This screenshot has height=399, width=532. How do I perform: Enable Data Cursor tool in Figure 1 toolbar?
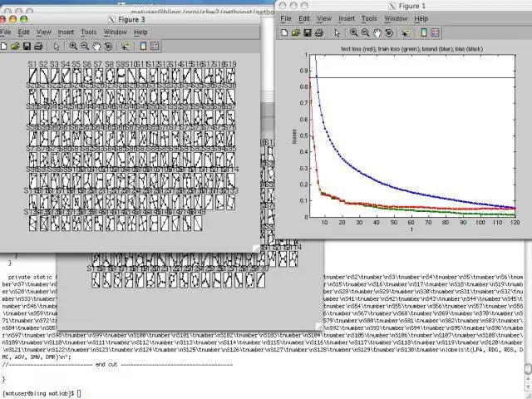click(406, 32)
